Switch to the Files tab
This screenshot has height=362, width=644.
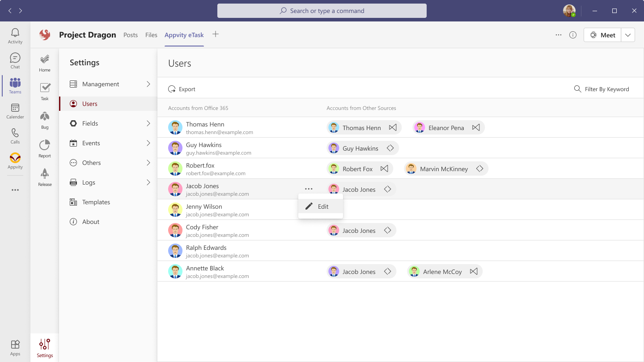151,35
